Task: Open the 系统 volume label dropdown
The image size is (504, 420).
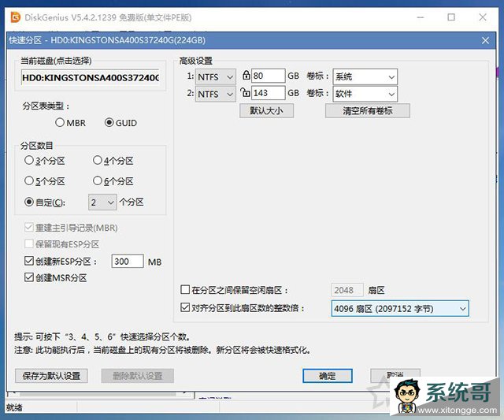Action: pyautogui.click(x=365, y=77)
